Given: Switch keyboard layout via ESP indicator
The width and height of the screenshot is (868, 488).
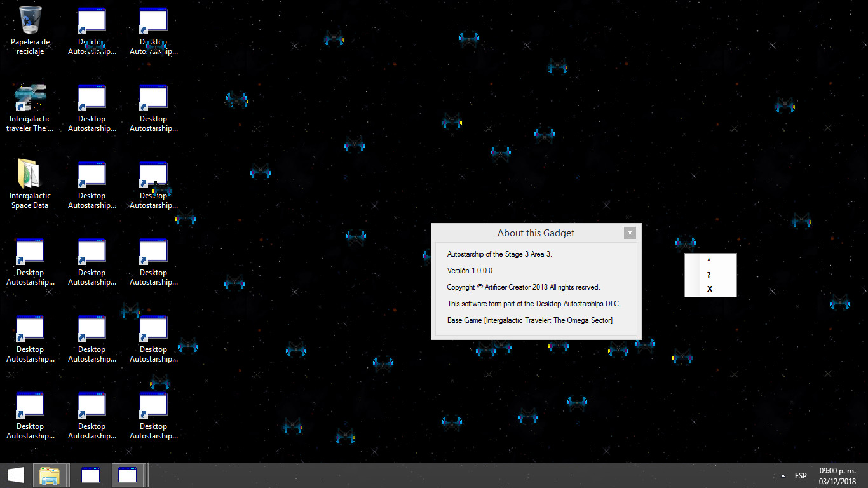Looking at the screenshot, I should pos(801,475).
